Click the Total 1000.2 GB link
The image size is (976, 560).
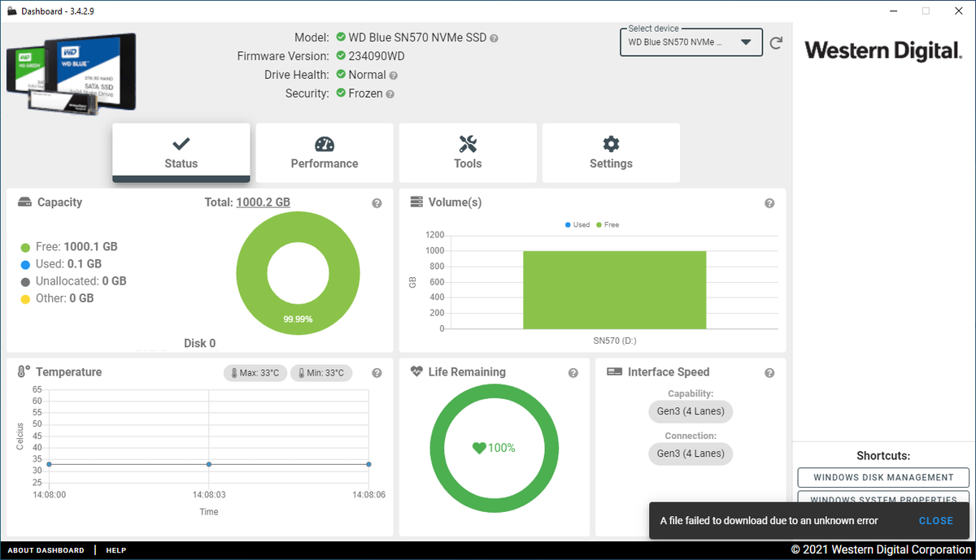[x=263, y=202]
